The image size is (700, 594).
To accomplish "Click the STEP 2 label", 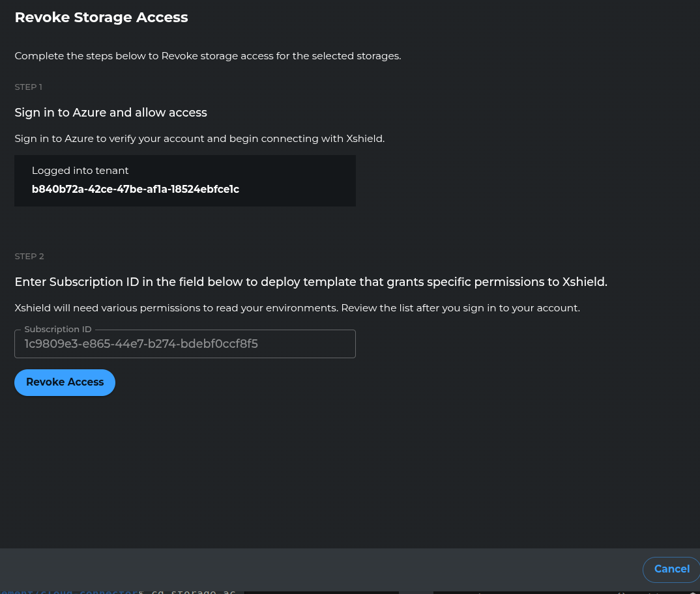I will coord(29,257).
